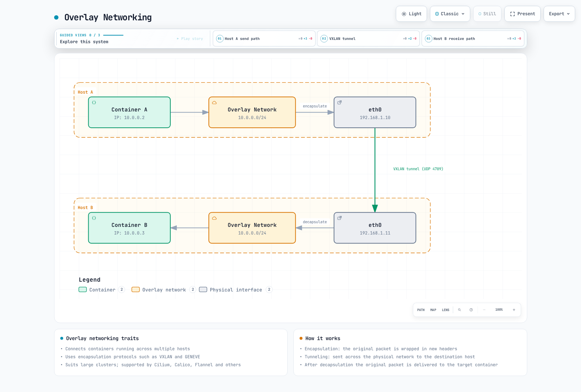581x392 pixels.
Task: Open the Export dropdown menu
Action: 559,14
